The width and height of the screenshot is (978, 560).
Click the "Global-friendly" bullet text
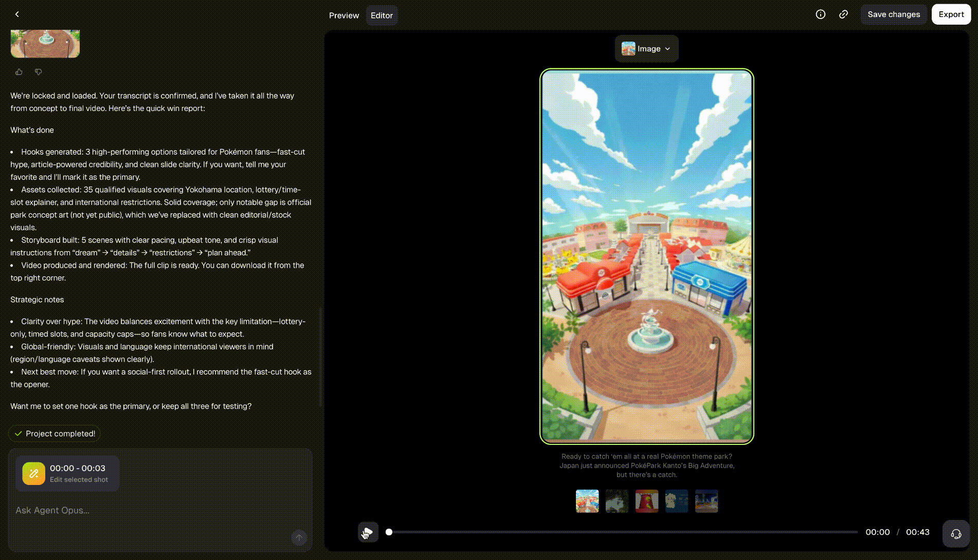(x=142, y=353)
